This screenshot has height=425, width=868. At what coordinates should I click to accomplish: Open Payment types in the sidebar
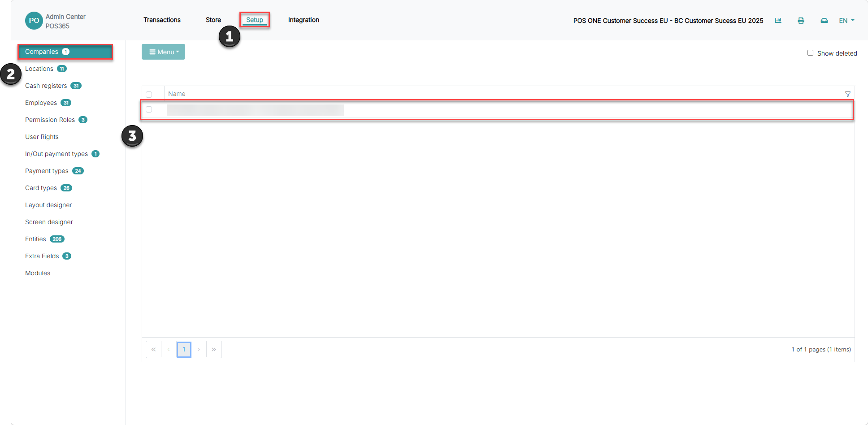point(47,171)
